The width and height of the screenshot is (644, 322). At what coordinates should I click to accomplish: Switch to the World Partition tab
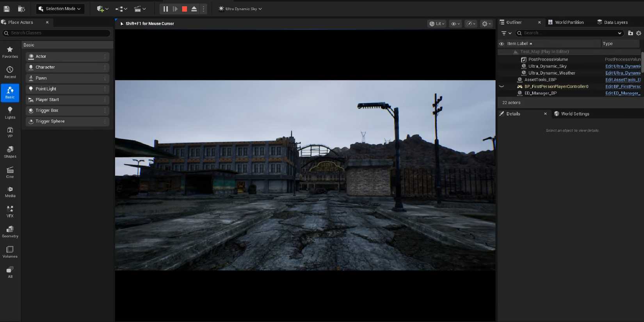(x=566, y=22)
